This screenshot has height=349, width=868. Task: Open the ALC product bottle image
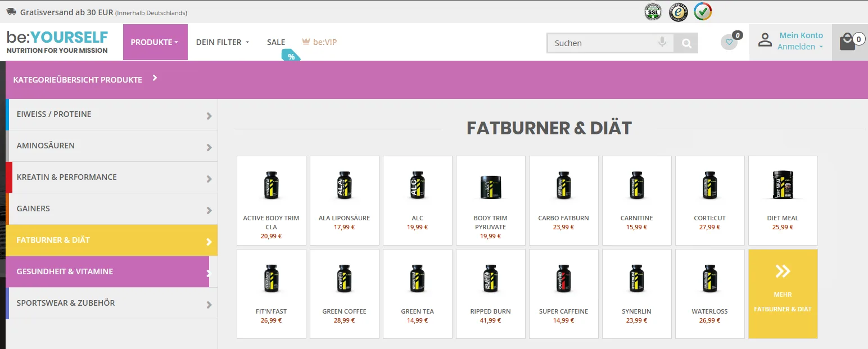click(418, 185)
